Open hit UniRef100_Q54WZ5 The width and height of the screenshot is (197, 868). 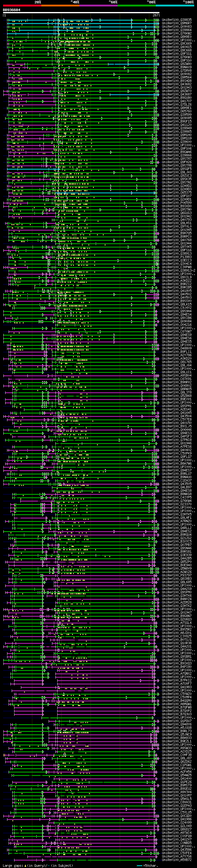coord(177,775)
